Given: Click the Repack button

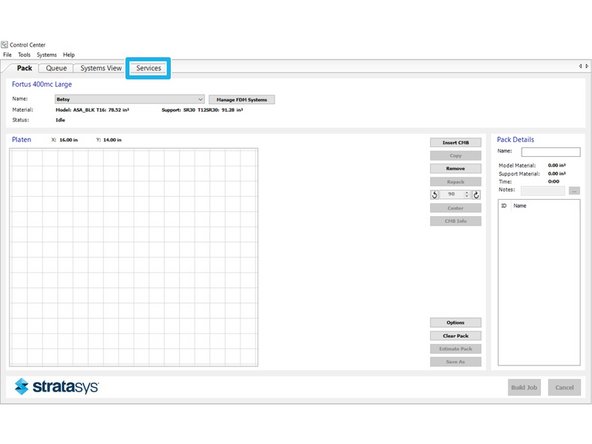Looking at the screenshot, I should 456,182.
